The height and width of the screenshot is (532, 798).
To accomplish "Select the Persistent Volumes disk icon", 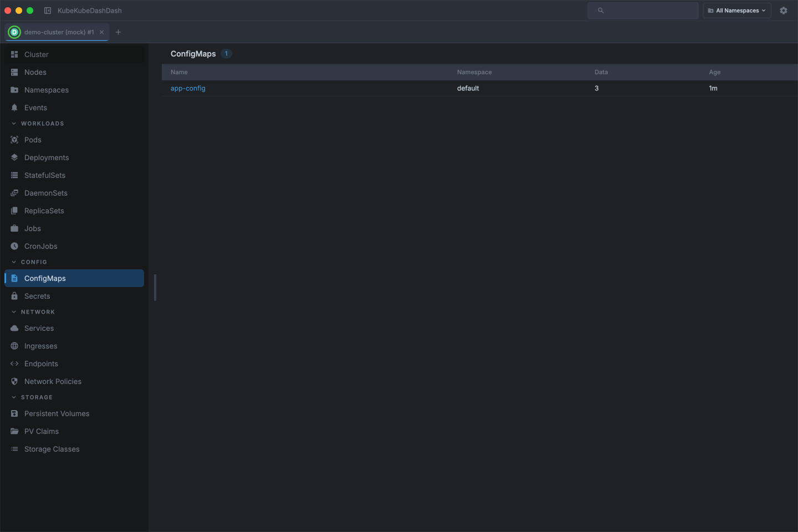I will pyautogui.click(x=14, y=413).
